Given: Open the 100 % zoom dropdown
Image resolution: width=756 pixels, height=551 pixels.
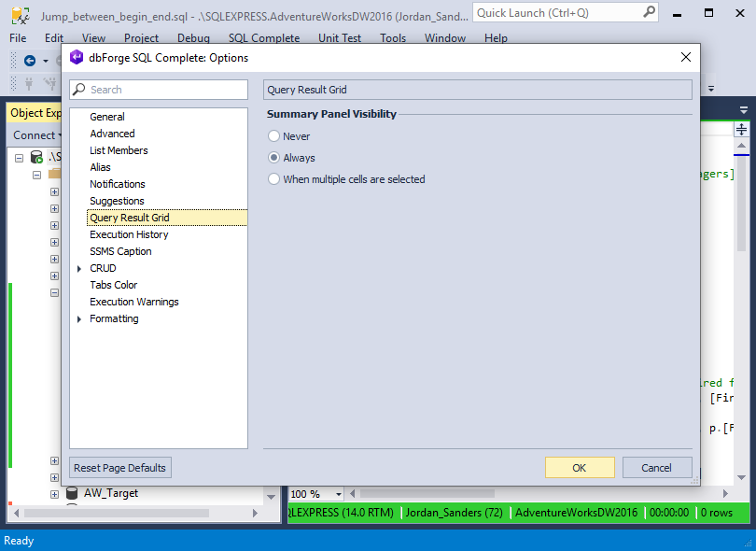Looking at the screenshot, I should click(339, 494).
